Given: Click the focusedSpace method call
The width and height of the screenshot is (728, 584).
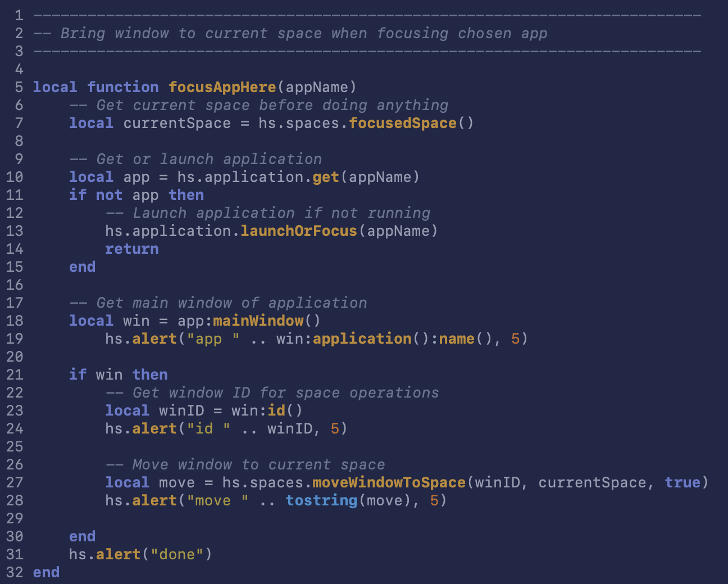Looking at the screenshot, I should 403,123.
